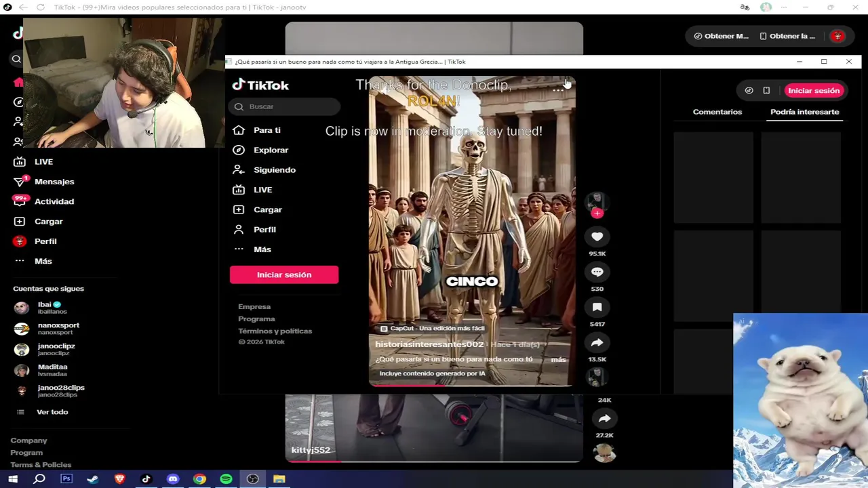Open Steam from the taskbar

pos(93,479)
